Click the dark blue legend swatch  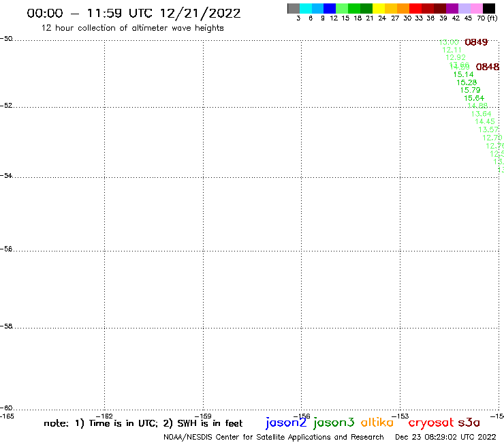(x=330, y=8)
